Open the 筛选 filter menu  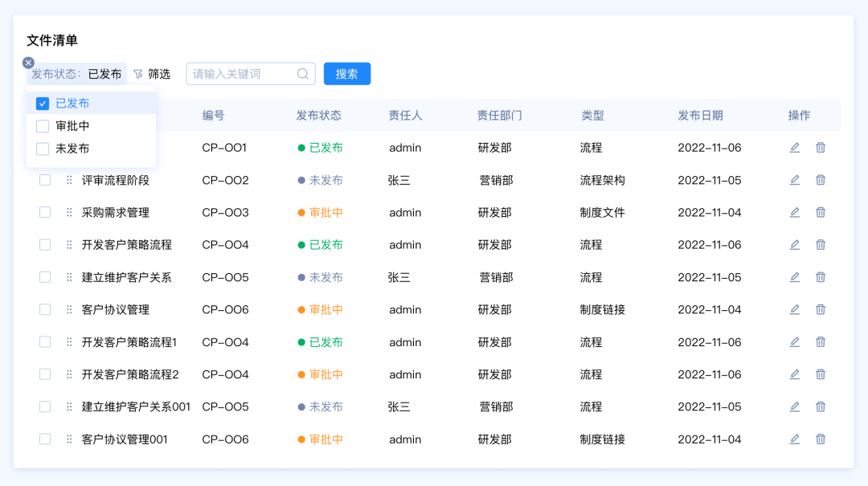[152, 74]
